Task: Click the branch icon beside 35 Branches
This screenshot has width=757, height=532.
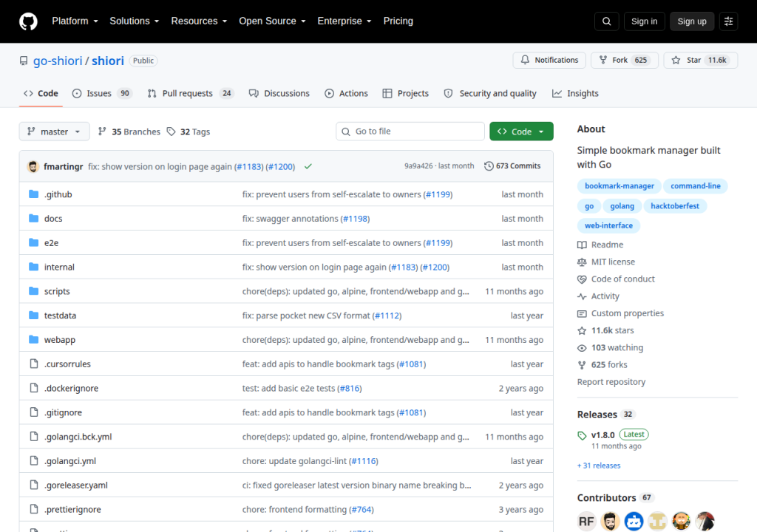Action: coord(102,132)
